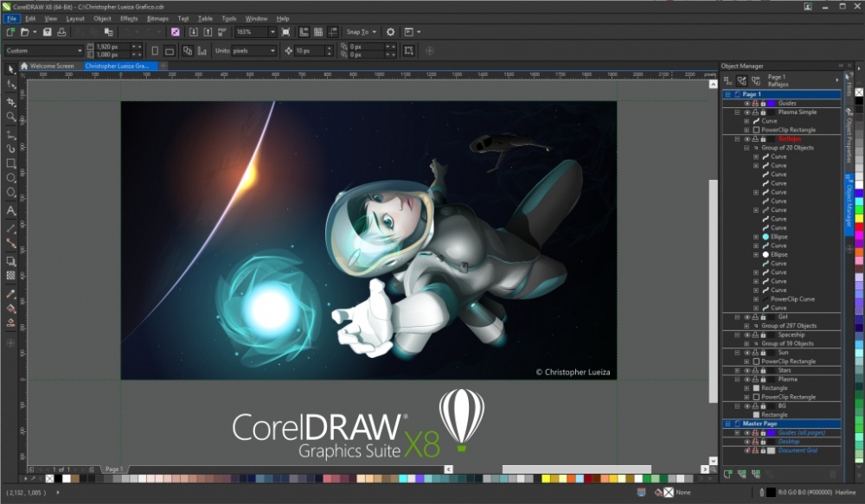Hide the Spaceship layer

(x=747, y=335)
